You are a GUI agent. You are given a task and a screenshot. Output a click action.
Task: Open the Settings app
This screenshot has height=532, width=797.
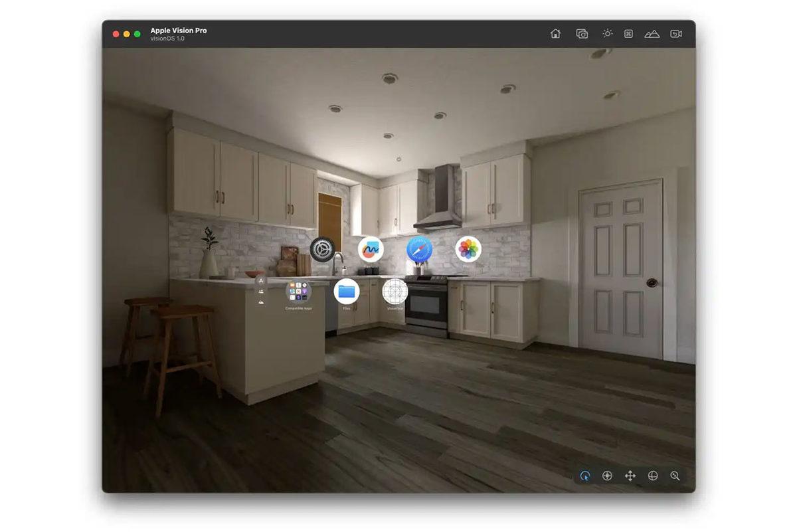click(321, 250)
